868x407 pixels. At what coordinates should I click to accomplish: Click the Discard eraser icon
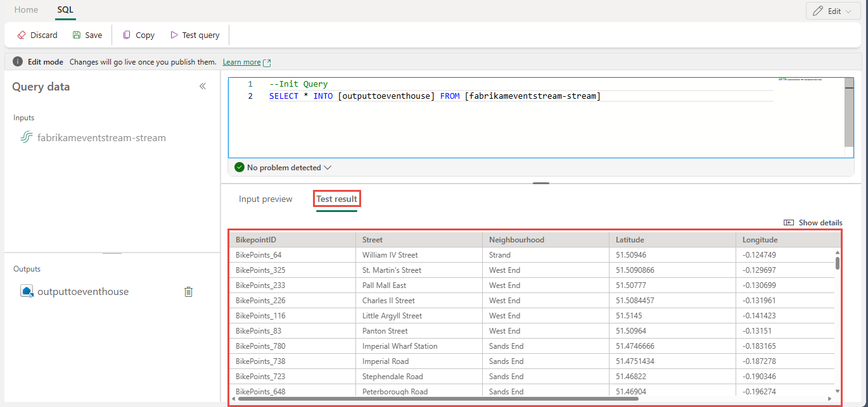pos(22,35)
